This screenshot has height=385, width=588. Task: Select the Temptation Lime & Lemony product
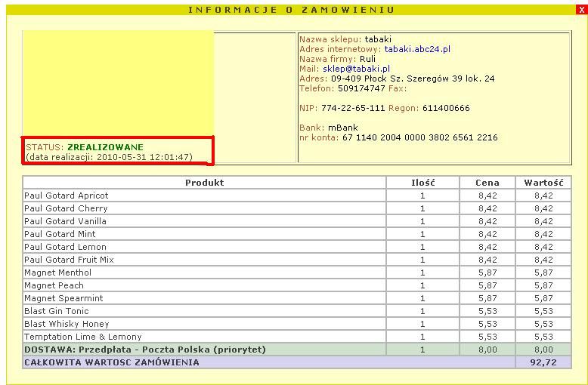point(83,337)
